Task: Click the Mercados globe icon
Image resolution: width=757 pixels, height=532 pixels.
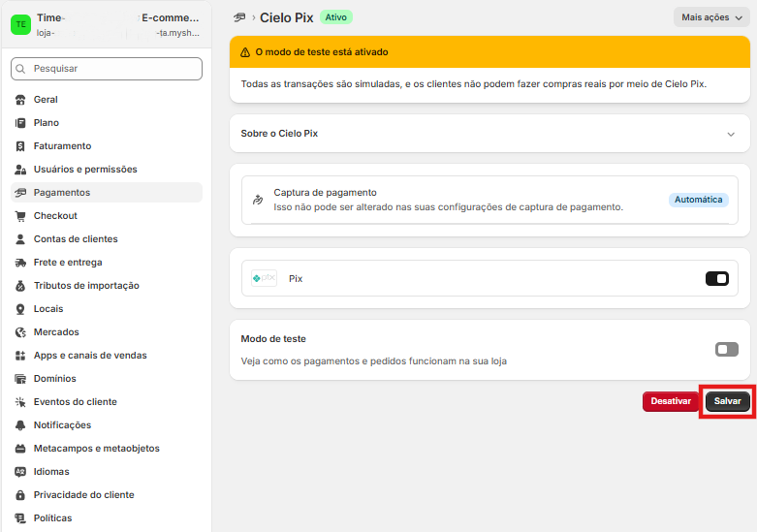Action: click(20, 332)
